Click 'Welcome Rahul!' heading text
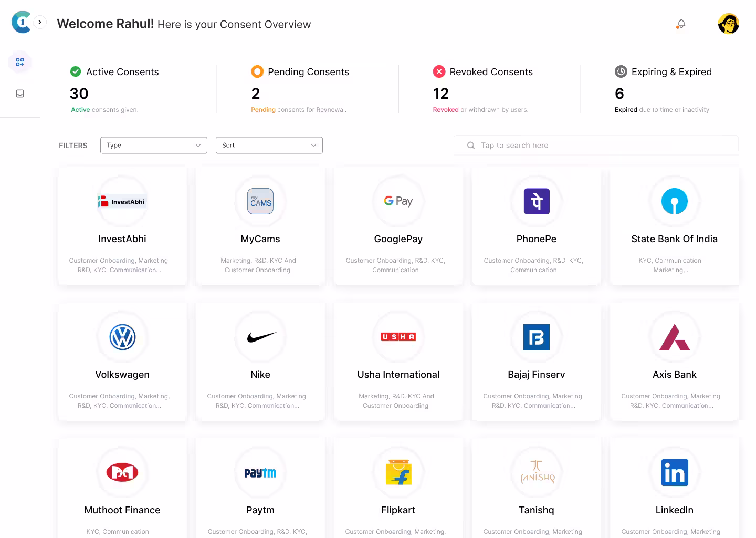 tap(106, 24)
